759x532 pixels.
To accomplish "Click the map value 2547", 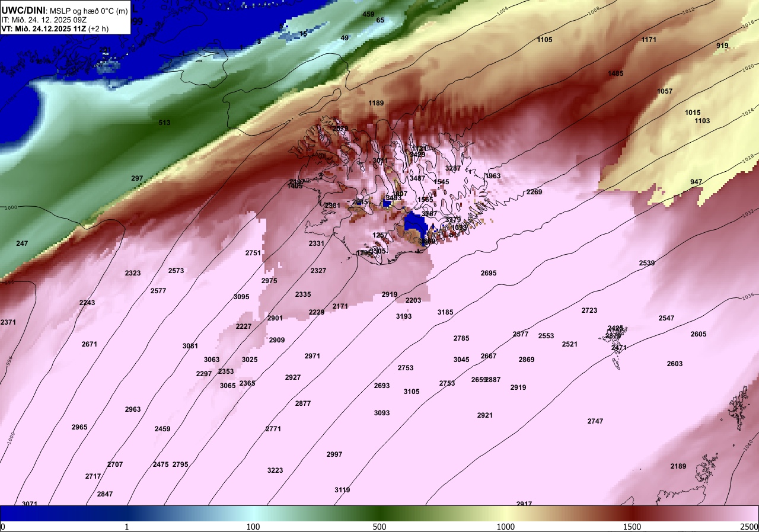I will coord(666,318).
